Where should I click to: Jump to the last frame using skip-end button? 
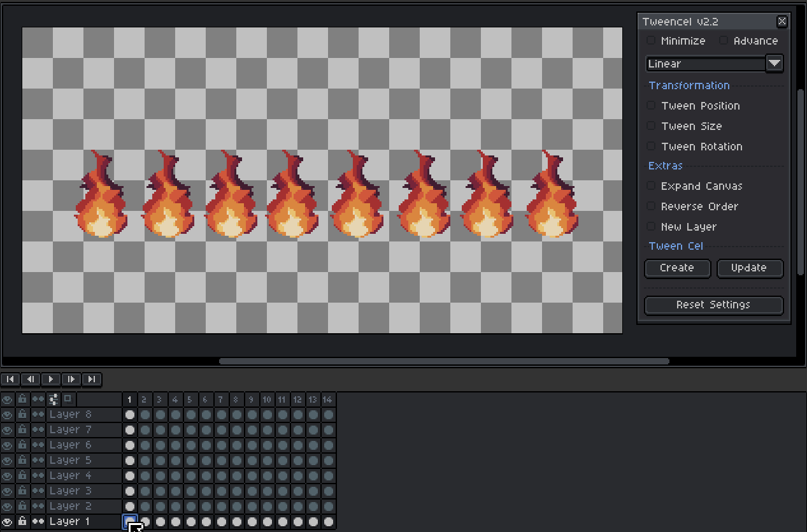coord(91,379)
